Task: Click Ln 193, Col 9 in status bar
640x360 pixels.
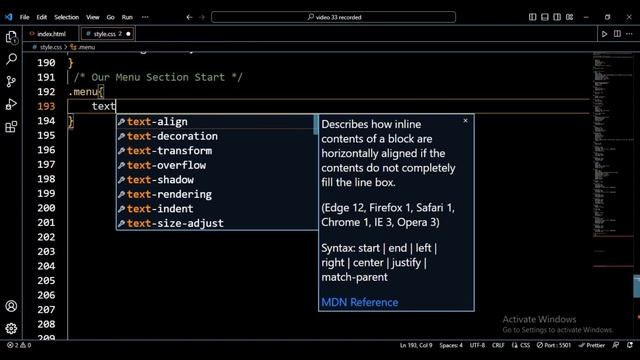Action: tap(416, 345)
